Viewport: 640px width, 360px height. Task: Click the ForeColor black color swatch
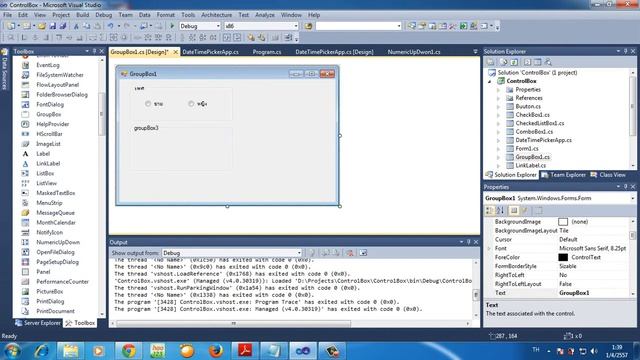pyautogui.click(x=563, y=258)
